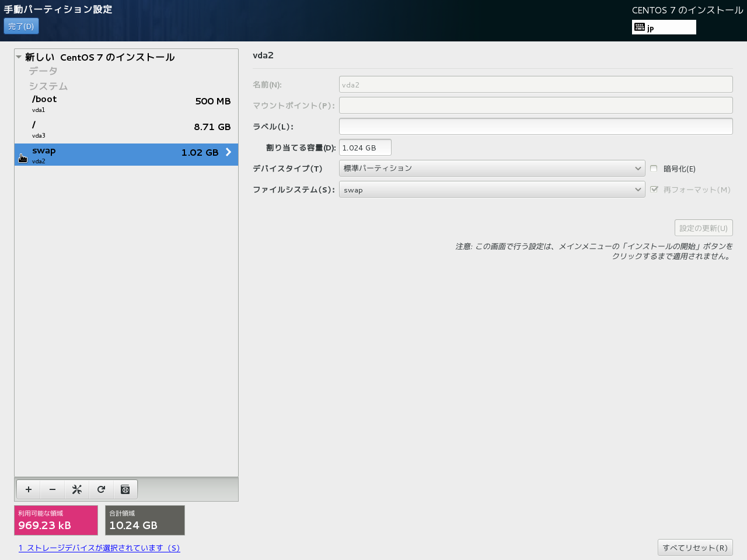Collapse the 新しい CentOS 7 のインストール tree
The width and height of the screenshot is (747, 560).
coord(19,57)
